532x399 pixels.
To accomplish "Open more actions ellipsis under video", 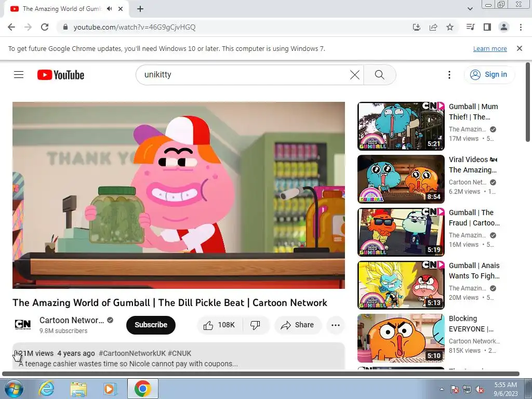I will 336,325.
